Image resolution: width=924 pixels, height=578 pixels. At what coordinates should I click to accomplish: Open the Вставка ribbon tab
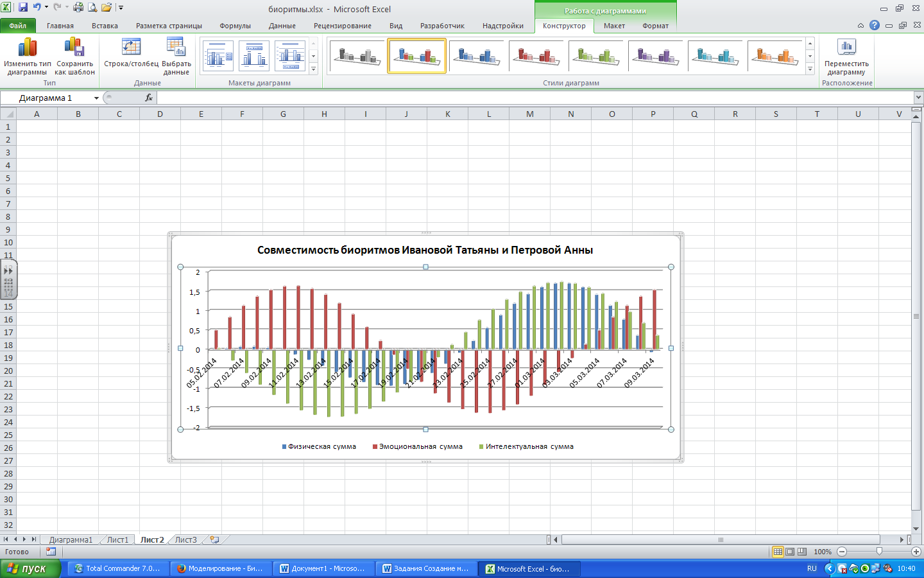(105, 26)
